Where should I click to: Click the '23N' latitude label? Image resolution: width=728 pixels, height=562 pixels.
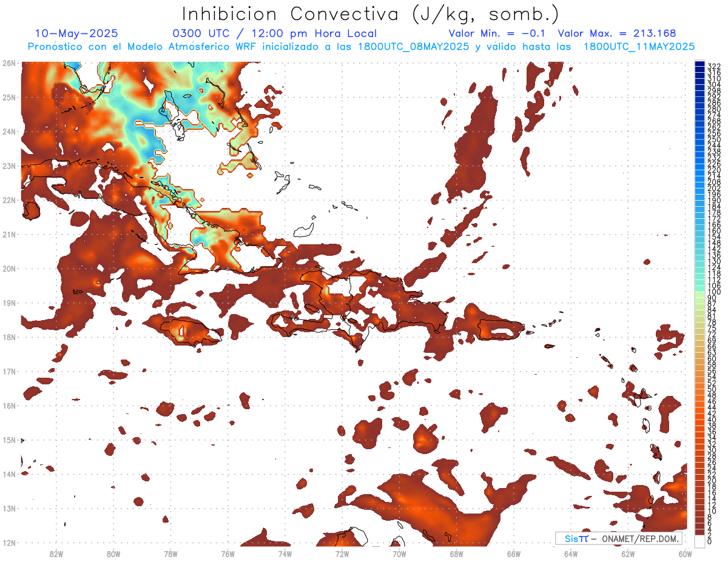9,166
